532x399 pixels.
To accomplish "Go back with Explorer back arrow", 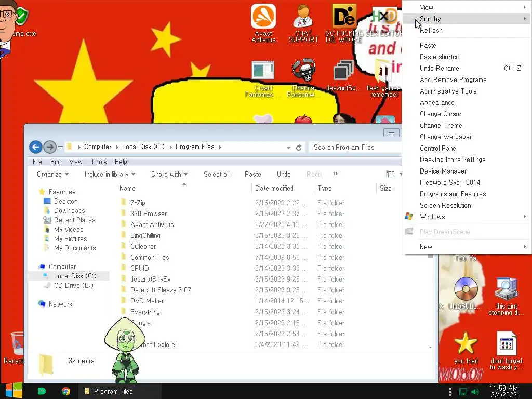I will pyautogui.click(x=36, y=147).
